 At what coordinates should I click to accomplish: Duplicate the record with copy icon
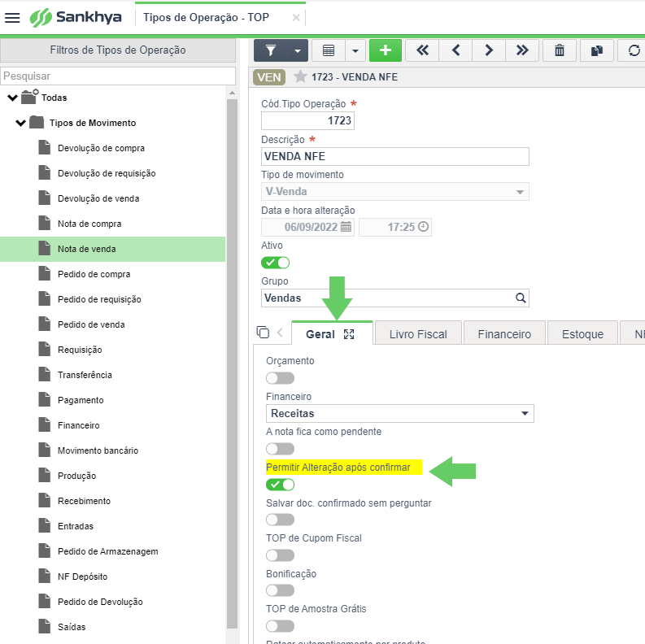(x=597, y=50)
